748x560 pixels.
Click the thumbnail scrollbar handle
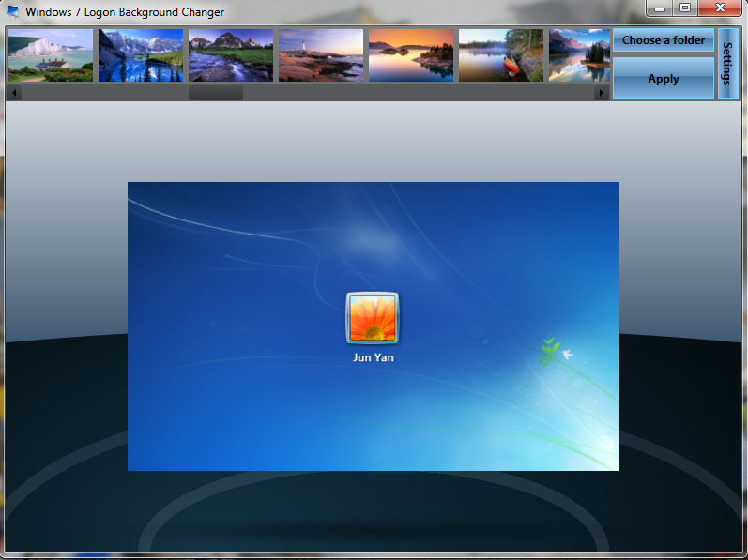tap(216, 93)
